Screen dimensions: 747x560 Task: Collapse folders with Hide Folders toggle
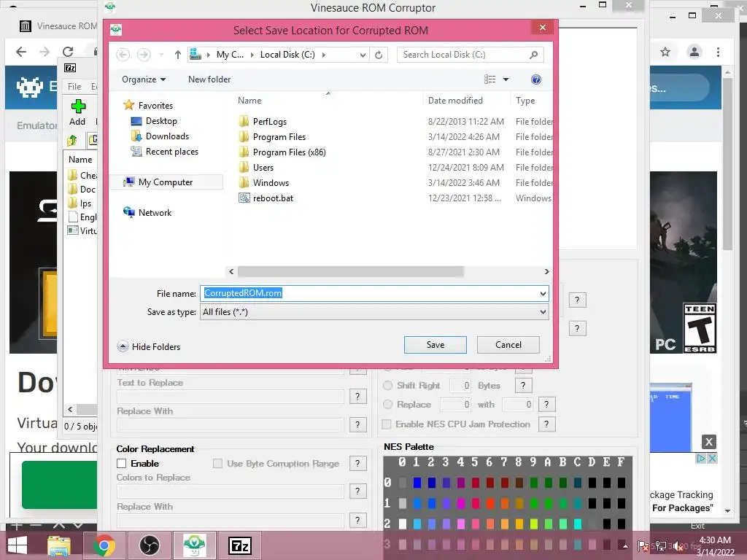[x=149, y=346]
